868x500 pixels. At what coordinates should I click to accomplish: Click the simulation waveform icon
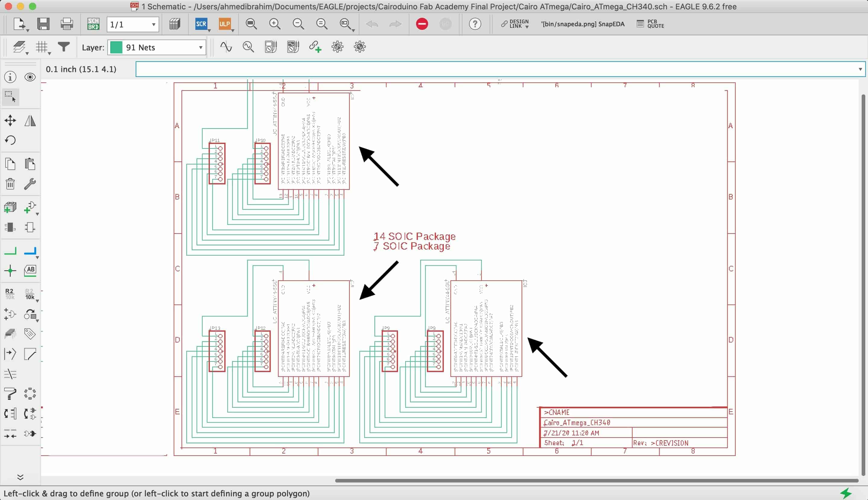tap(226, 47)
